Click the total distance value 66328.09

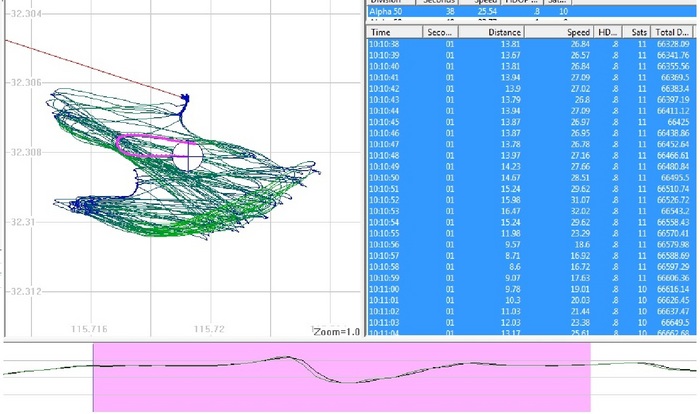coord(673,44)
